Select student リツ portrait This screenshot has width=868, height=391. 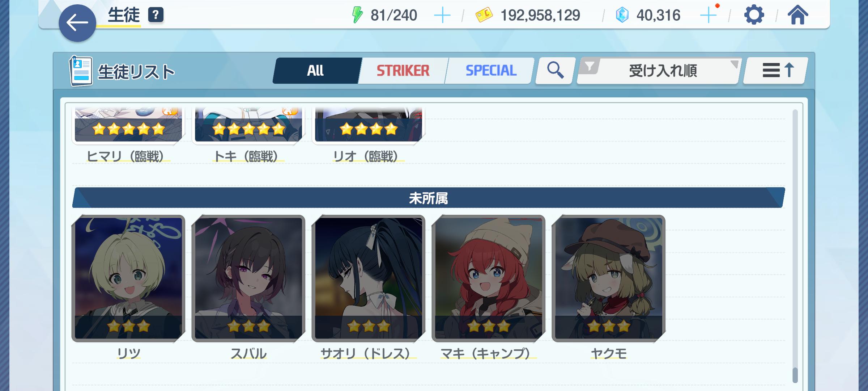[x=128, y=278]
